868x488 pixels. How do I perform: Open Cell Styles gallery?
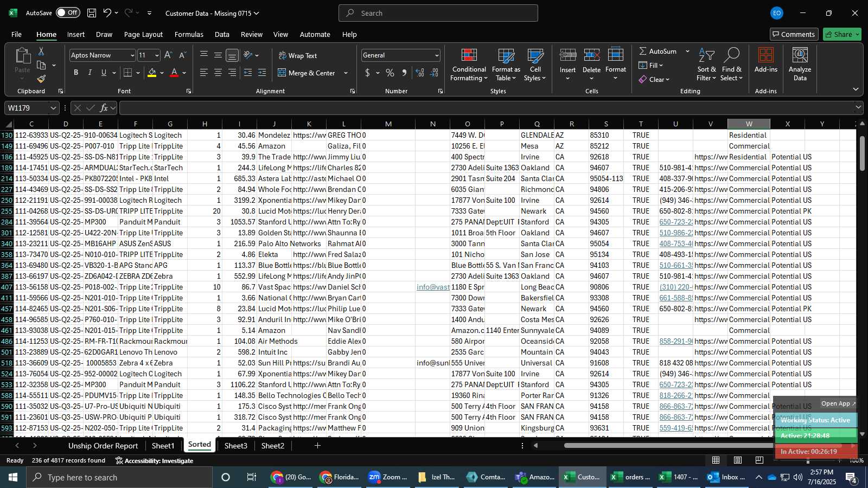[535, 65]
